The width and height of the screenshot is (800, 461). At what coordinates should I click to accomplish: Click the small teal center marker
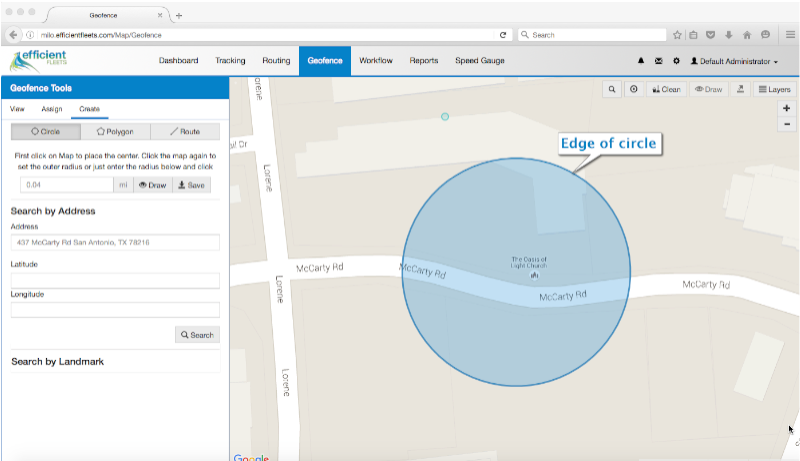click(x=445, y=117)
